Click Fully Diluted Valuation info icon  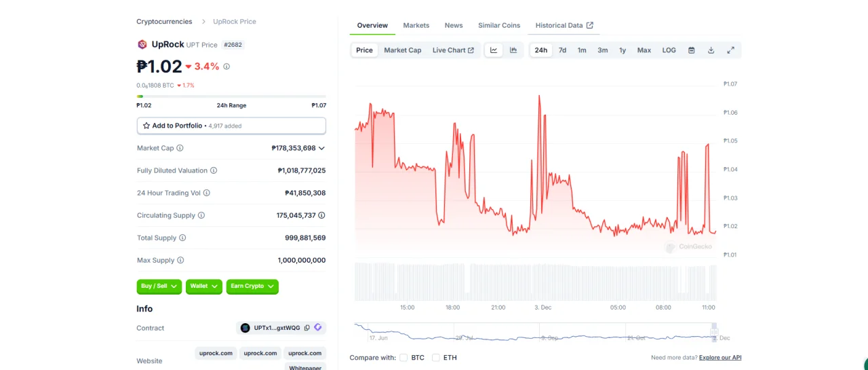214,170
